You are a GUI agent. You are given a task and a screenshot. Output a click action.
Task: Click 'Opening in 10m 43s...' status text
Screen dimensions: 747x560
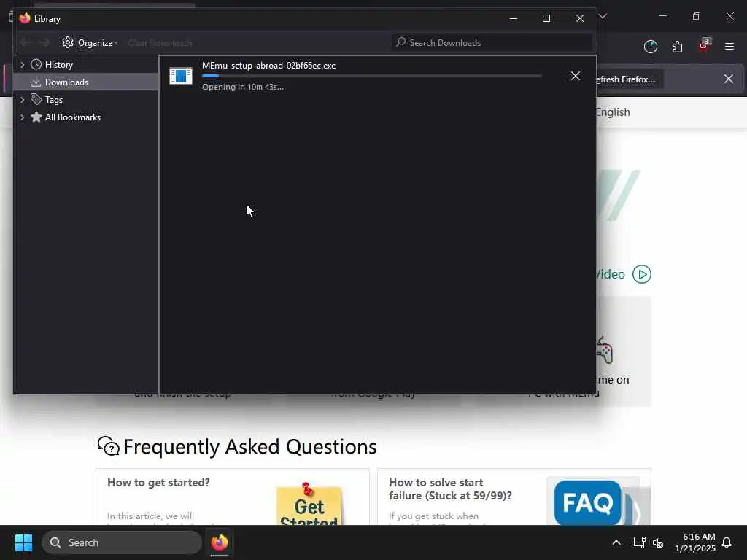pos(243,87)
